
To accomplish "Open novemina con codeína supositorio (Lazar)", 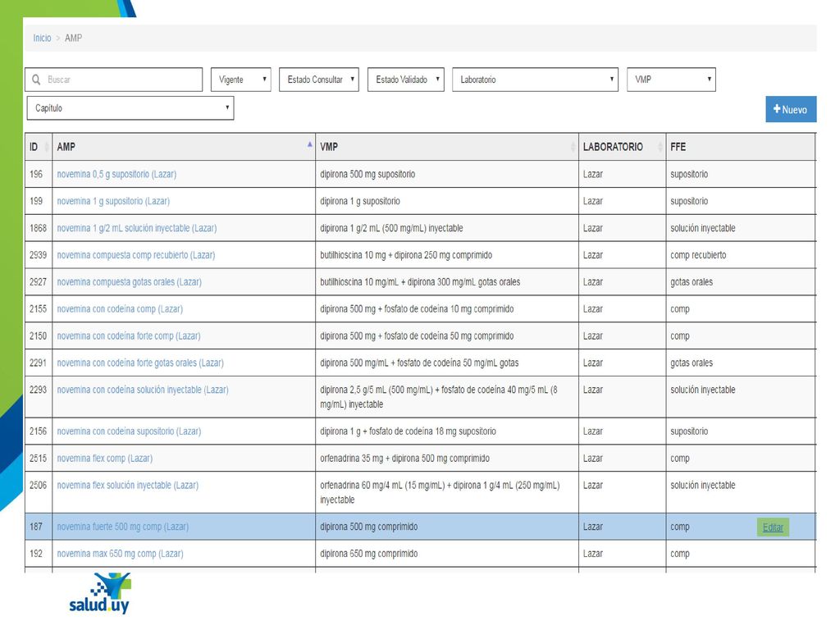I will pos(129,431).
